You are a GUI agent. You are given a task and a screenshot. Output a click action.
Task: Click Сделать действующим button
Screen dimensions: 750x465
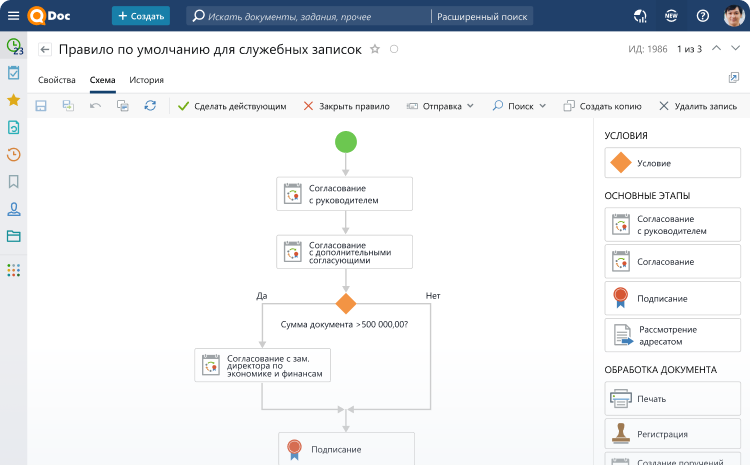tap(232, 105)
